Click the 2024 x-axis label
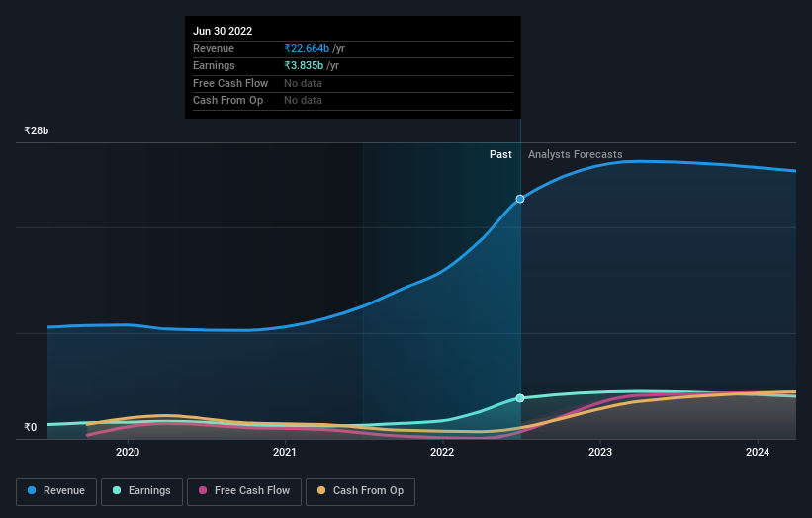The height and width of the screenshot is (518, 812). pos(758,452)
